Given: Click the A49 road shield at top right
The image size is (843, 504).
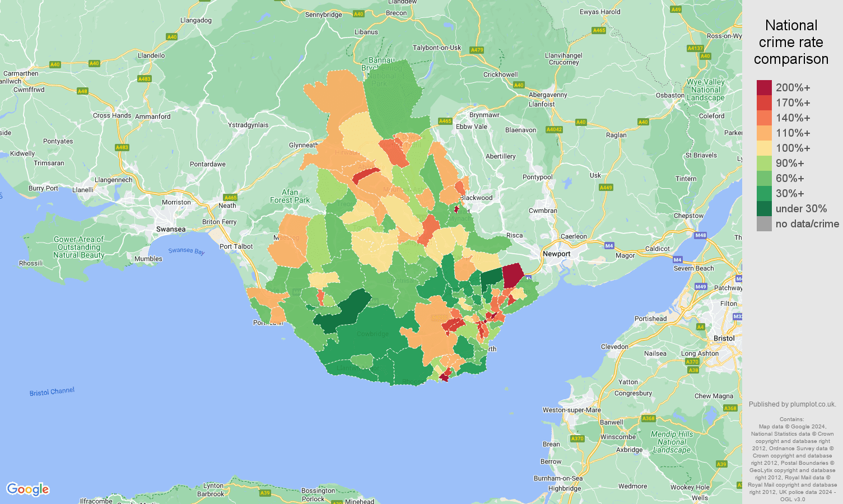Looking at the screenshot, I should pos(676,10).
